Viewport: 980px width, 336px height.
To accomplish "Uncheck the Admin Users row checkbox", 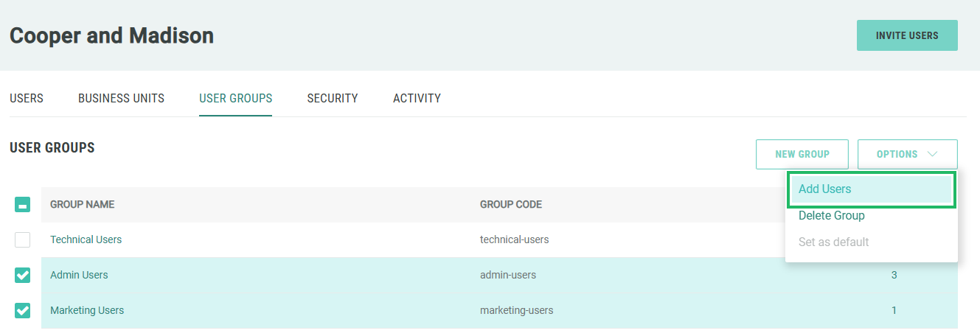I will [x=23, y=275].
